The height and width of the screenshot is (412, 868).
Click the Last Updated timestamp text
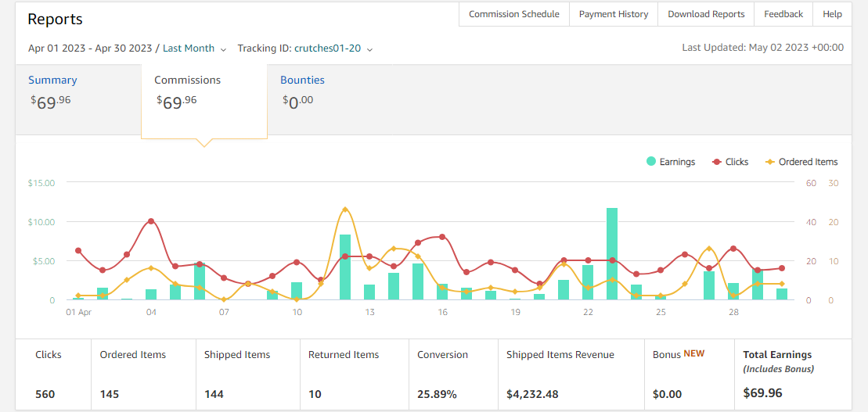(763, 48)
